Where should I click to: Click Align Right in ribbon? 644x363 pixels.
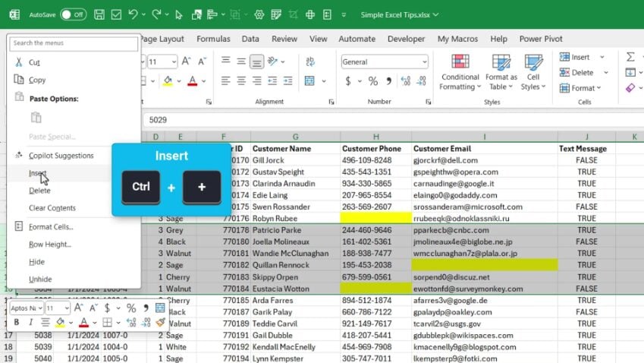point(256,80)
